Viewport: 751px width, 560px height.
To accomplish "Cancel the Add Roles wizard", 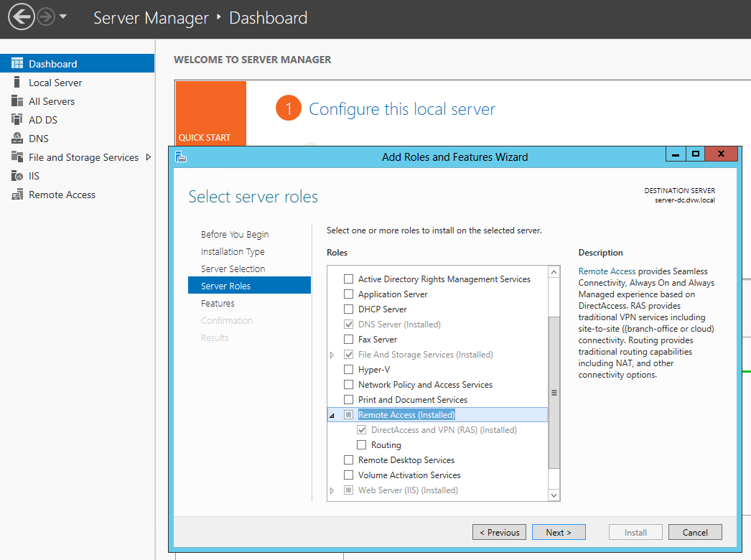I will [695, 532].
